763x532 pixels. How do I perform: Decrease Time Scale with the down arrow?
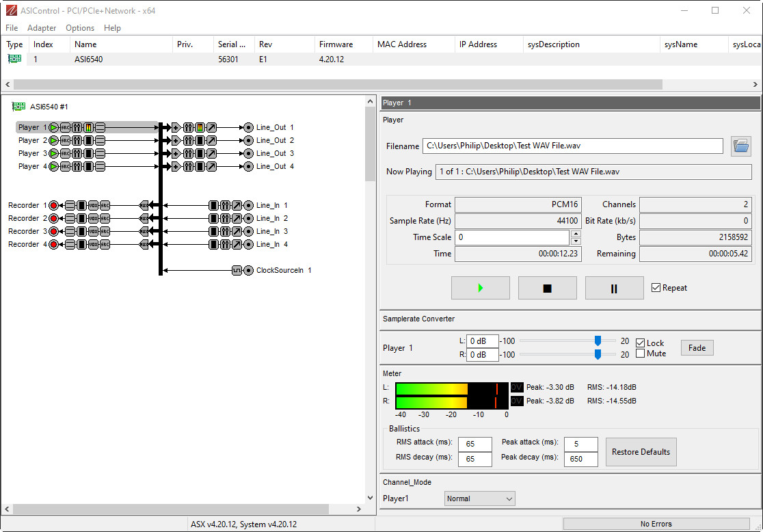(x=576, y=241)
